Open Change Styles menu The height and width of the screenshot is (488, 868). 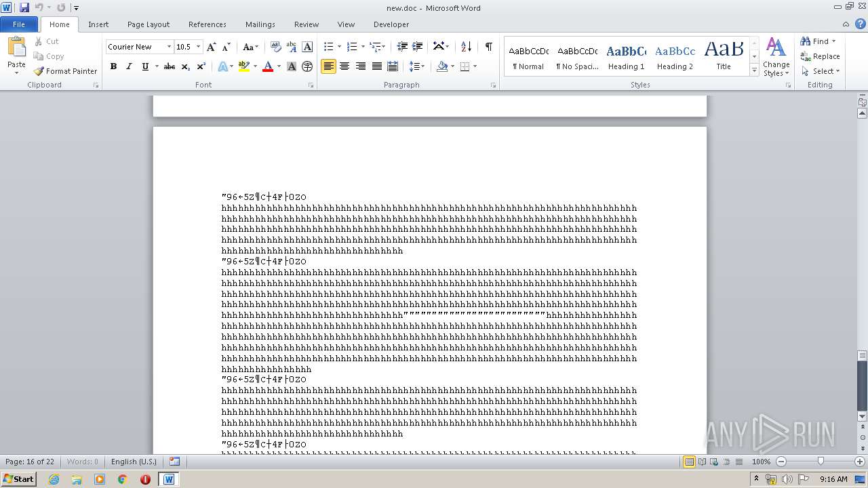[776, 57]
